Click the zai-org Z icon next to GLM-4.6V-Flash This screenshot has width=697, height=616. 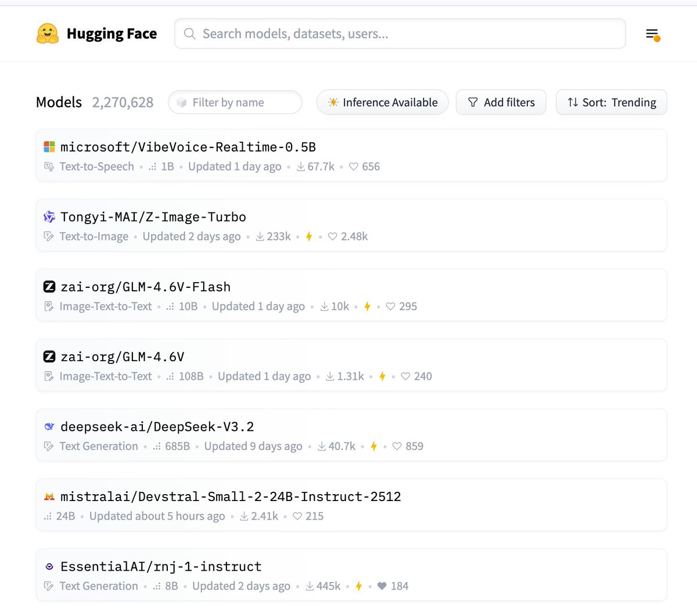pos(49,286)
